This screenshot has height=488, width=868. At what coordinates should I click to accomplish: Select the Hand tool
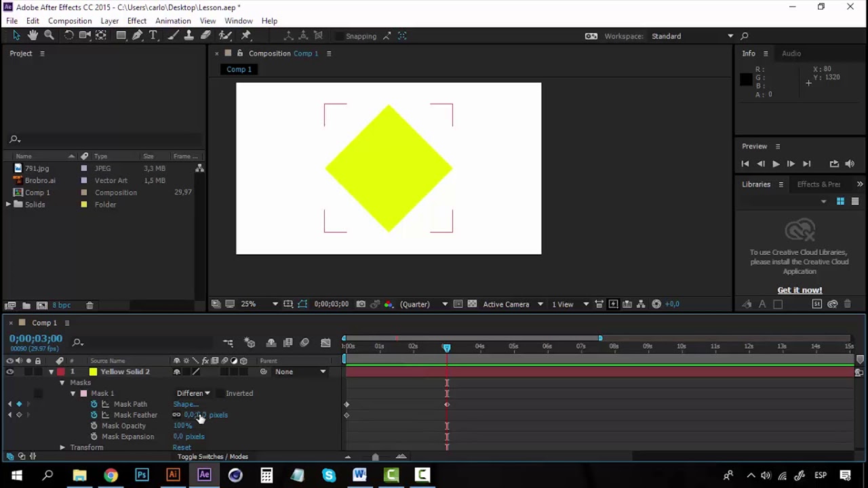click(x=33, y=35)
